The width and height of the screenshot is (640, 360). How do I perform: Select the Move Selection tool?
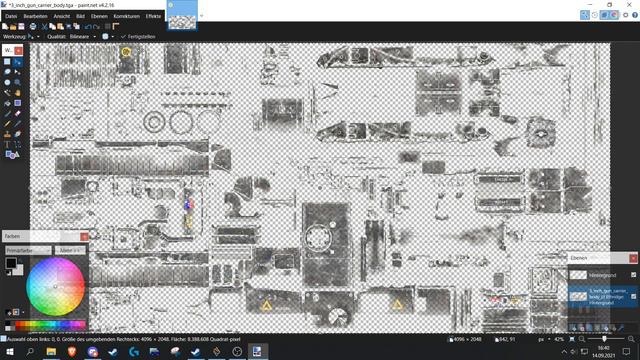pyautogui.click(x=18, y=72)
